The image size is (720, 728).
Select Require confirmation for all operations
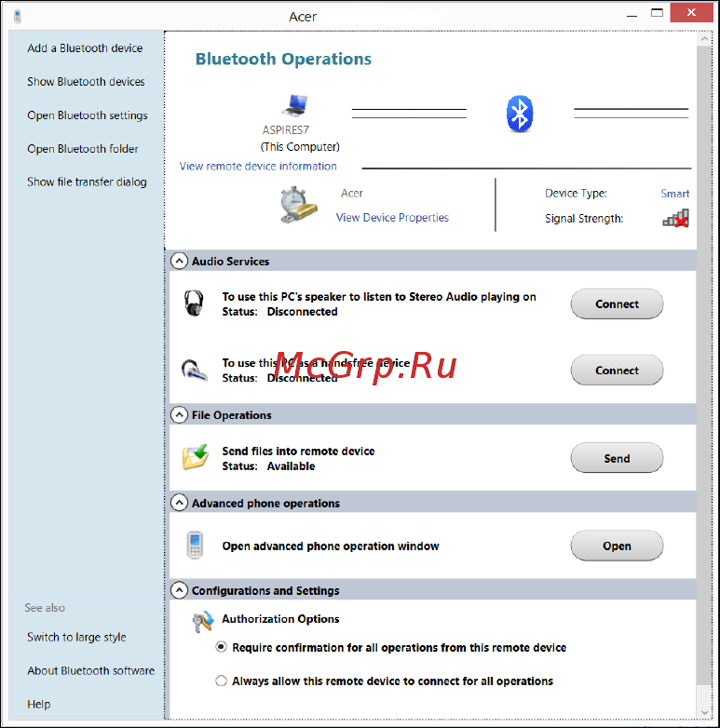221,647
